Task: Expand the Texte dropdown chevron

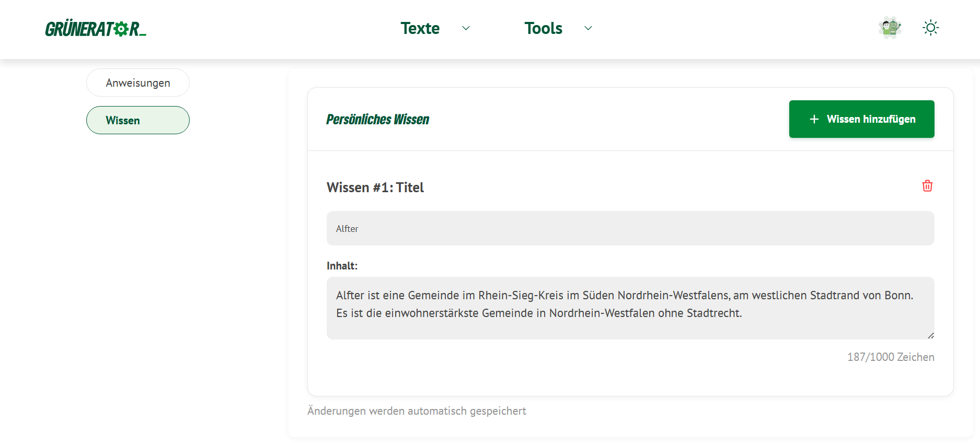Action: (x=465, y=29)
